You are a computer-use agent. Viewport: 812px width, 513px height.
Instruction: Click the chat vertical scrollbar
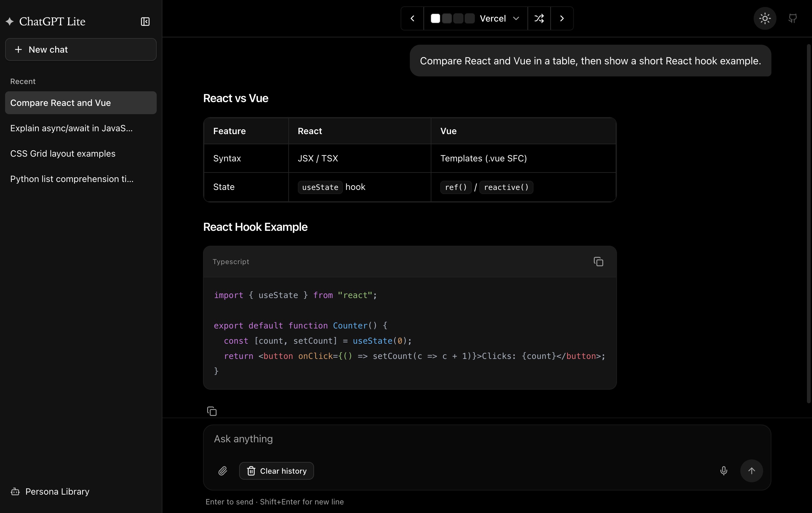point(809,224)
